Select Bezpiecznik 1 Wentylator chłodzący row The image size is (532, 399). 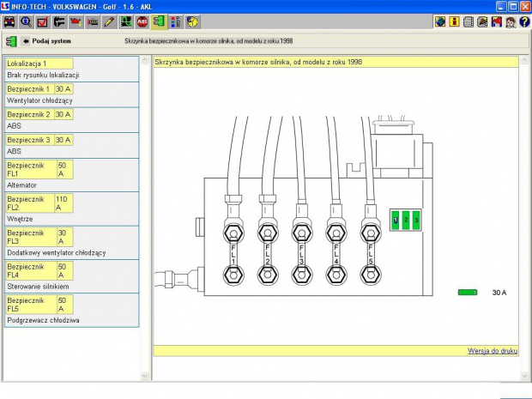pos(71,94)
